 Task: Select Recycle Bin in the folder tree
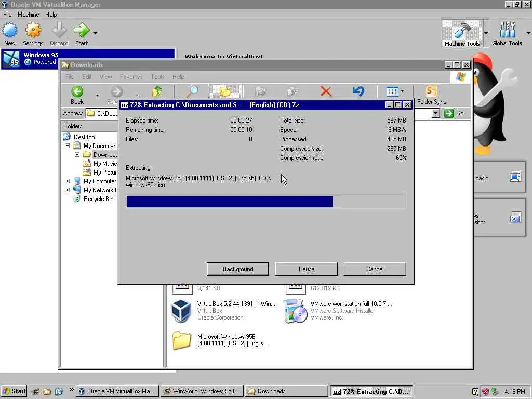click(98, 199)
